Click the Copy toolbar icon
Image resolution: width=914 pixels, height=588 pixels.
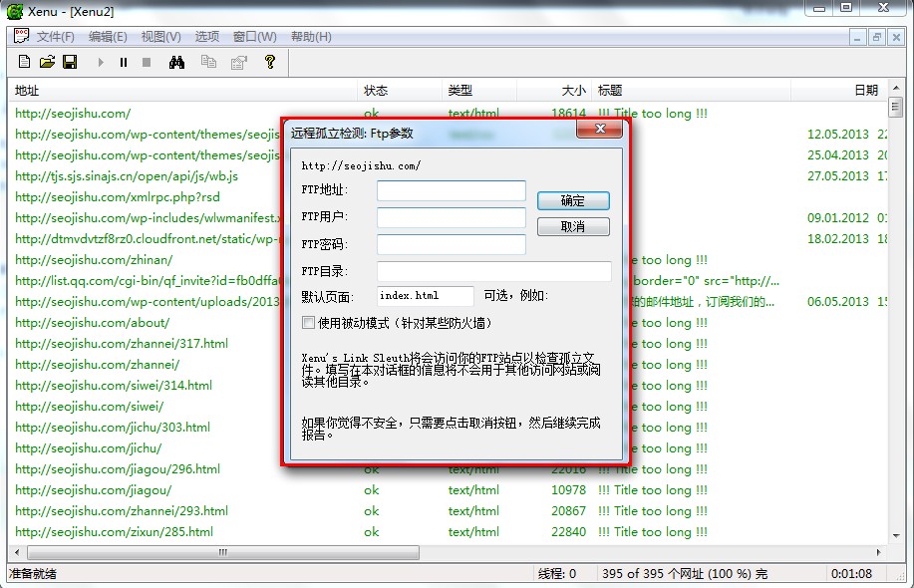207,62
